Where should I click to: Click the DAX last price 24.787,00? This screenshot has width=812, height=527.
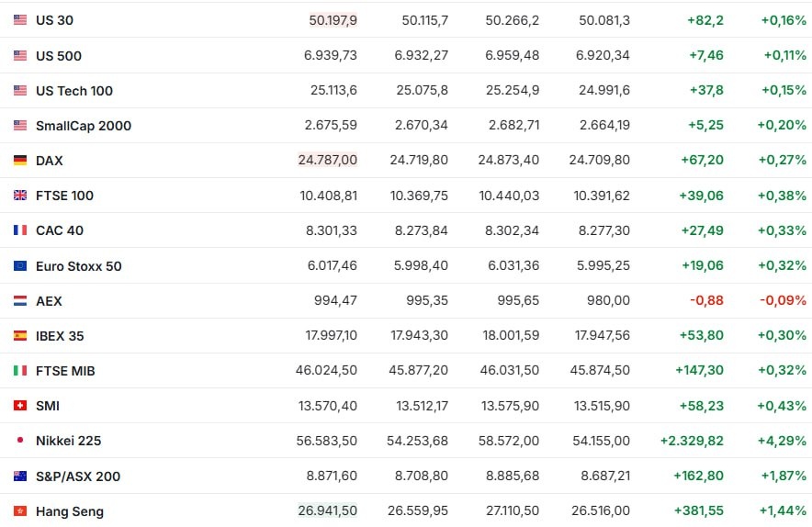point(328,160)
